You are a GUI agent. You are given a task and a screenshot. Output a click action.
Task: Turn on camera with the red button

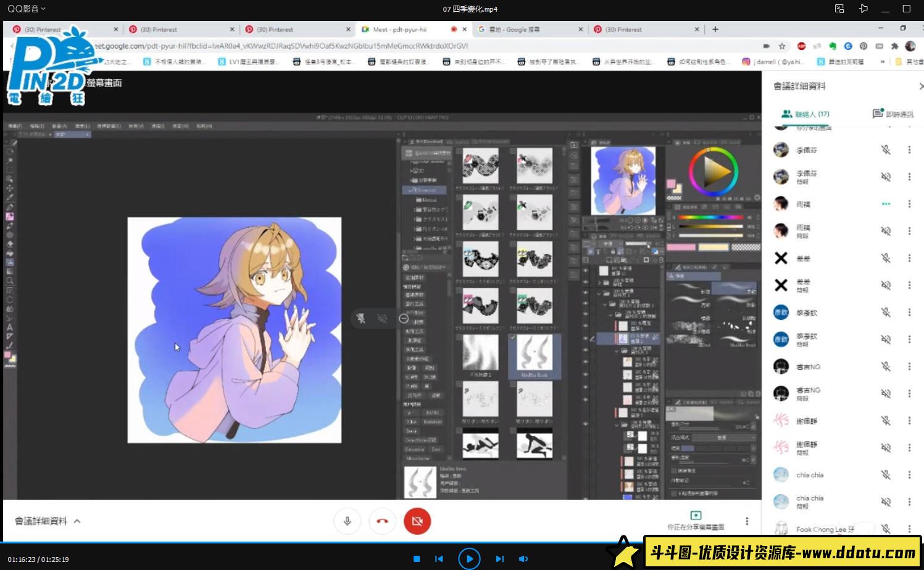pos(417,521)
